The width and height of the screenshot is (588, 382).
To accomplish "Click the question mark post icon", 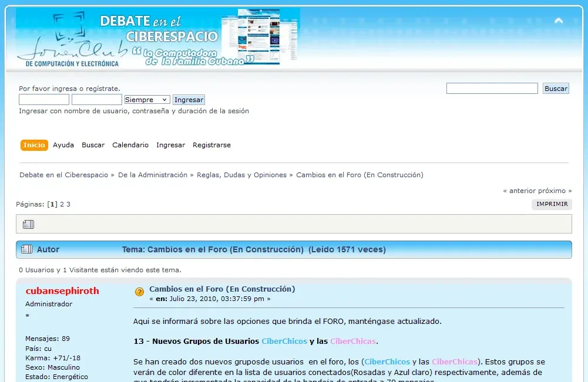I will tap(139, 292).
